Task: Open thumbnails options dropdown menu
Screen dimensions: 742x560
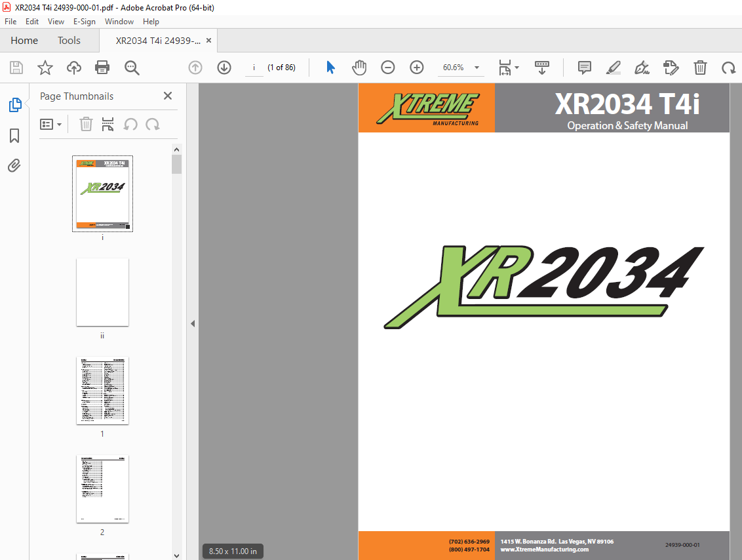Action: tap(50, 124)
